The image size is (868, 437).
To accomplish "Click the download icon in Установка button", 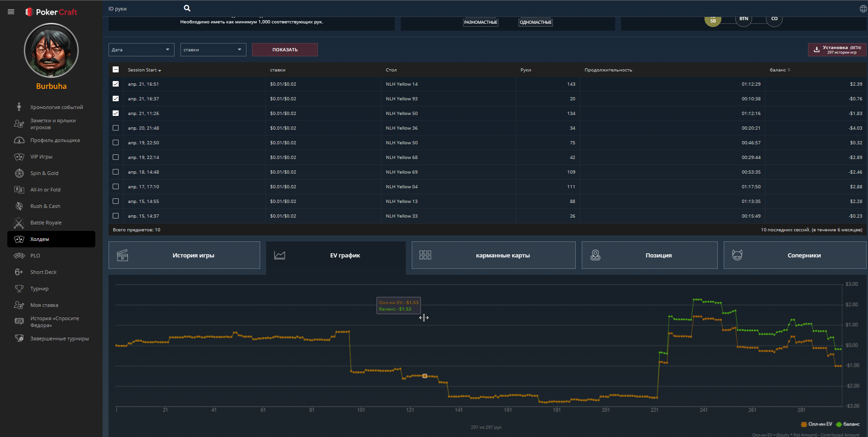I will (x=816, y=49).
